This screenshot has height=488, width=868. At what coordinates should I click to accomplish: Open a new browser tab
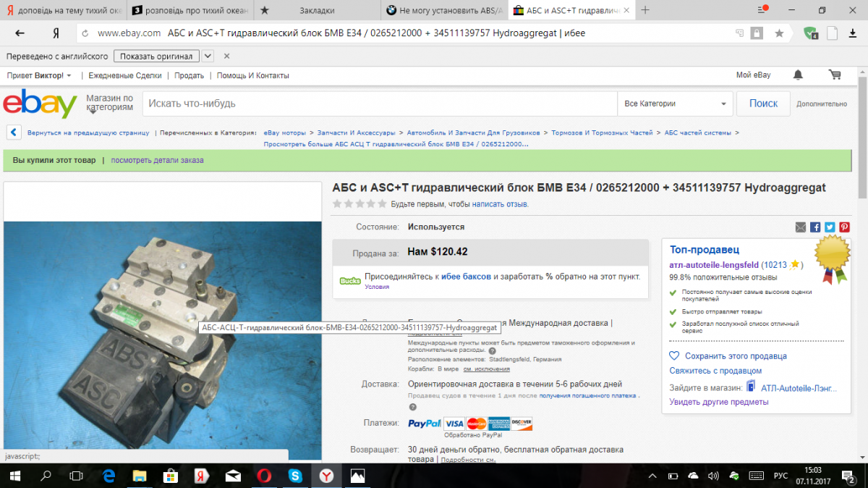coord(645,10)
